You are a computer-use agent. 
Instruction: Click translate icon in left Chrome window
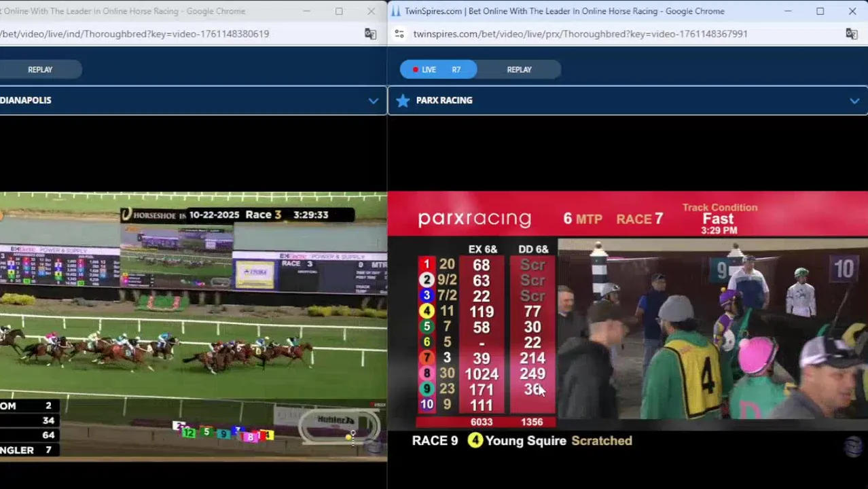(x=370, y=34)
